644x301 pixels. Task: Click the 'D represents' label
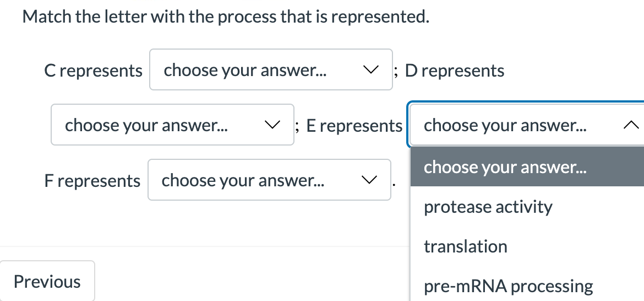454,71
